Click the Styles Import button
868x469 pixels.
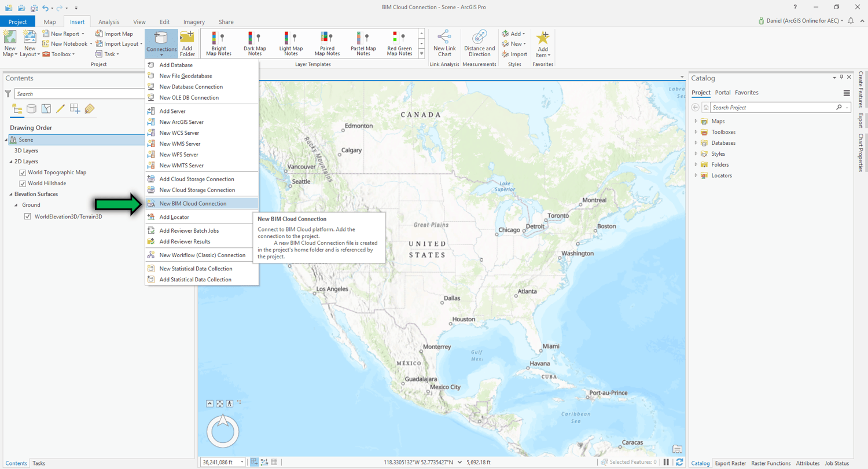(x=514, y=54)
